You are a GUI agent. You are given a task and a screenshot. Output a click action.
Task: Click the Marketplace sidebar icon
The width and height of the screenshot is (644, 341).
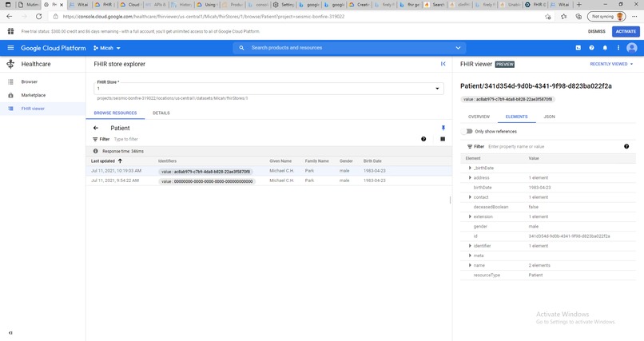10,95
